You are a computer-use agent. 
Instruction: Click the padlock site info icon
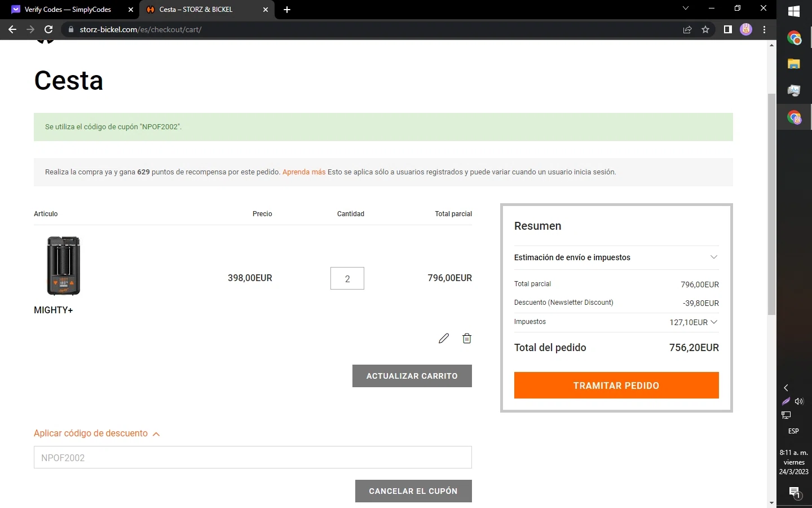point(71,29)
